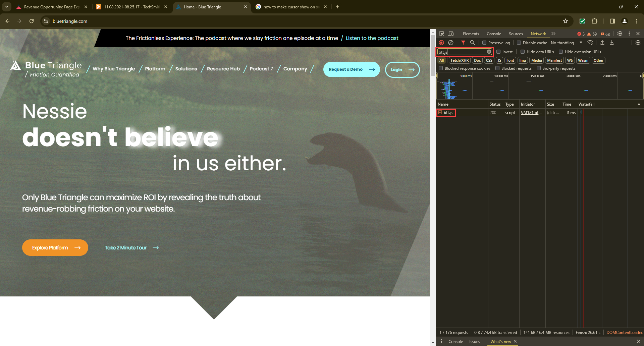
Task: Open Why Blue Triangle nav item
Action: coord(114,69)
